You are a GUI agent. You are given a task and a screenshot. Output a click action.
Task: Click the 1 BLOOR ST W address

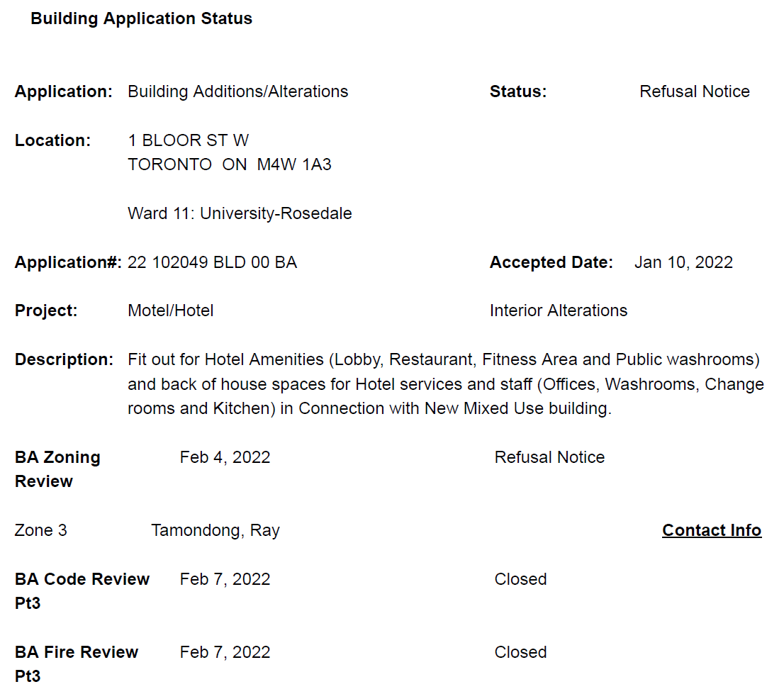point(188,140)
